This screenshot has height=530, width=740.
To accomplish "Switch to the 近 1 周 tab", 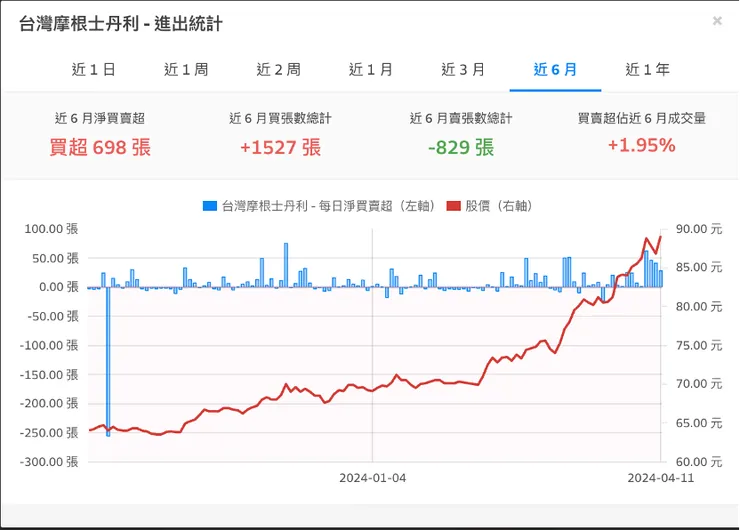I will (186, 70).
